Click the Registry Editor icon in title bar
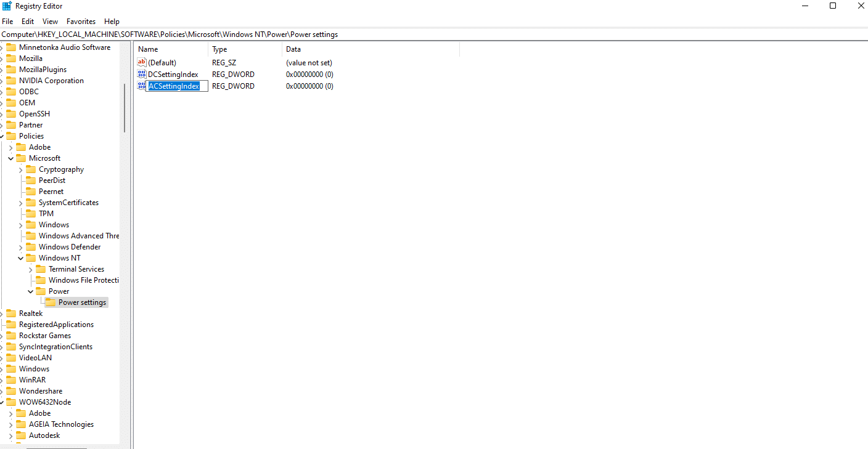868x449 pixels. click(7, 6)
